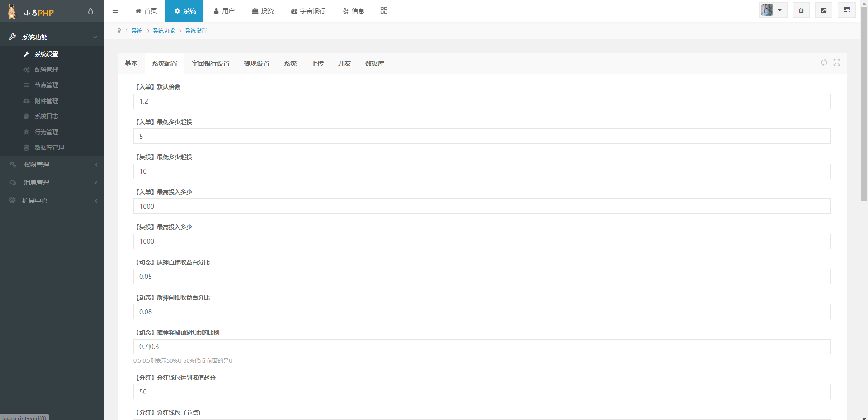This screenshot has height=420, width=868.
Task: Click the trash can icon in the top bar
Action: click(801, 10)
